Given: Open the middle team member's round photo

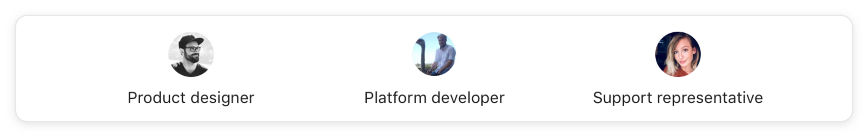Looking at the screenshot, I should click(434, 54).
